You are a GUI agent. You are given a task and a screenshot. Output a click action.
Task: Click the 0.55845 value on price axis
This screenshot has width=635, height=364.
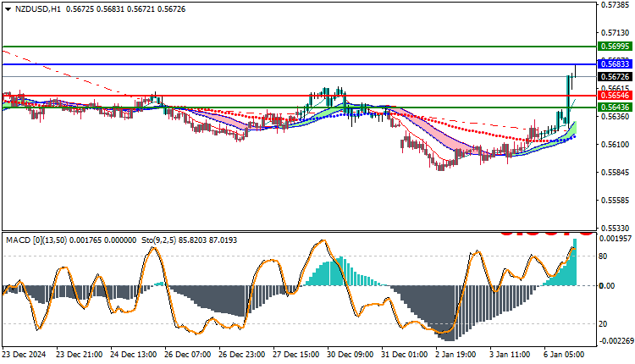616,173
